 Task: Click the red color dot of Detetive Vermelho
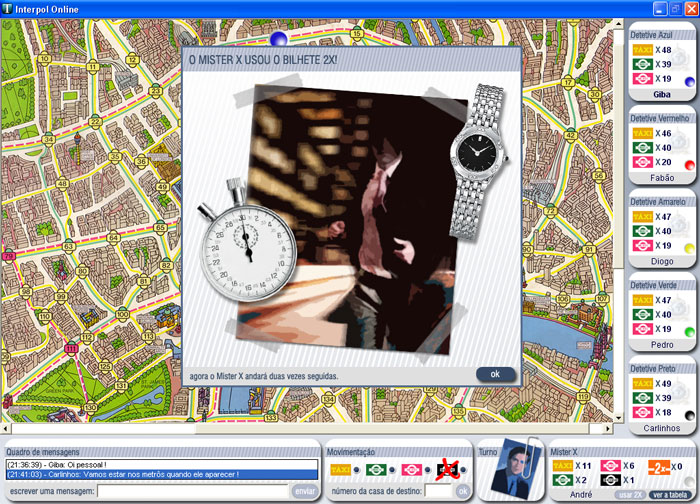point(689,164)
